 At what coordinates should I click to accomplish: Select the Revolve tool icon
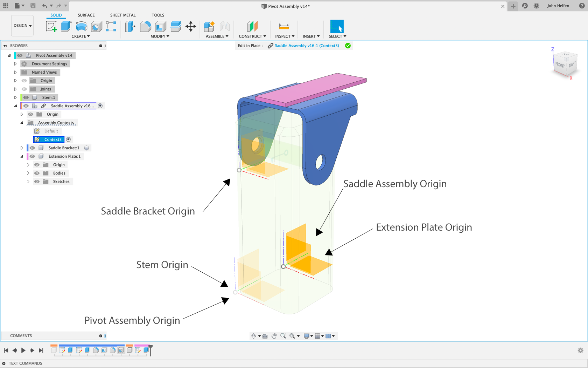click(x=81, y=26)
